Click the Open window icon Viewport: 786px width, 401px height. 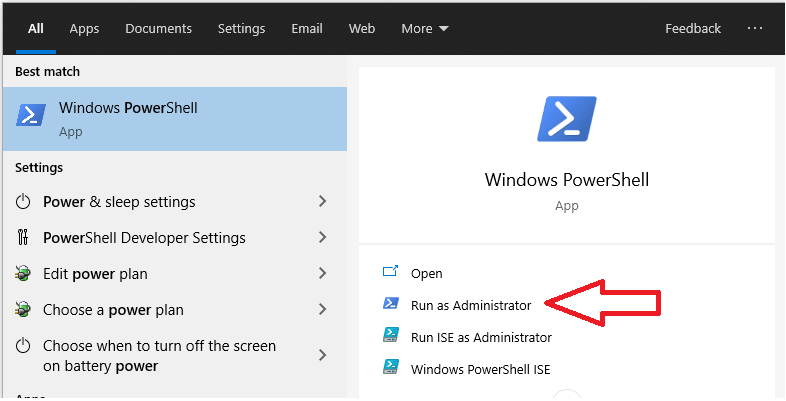tap(390, 271)
